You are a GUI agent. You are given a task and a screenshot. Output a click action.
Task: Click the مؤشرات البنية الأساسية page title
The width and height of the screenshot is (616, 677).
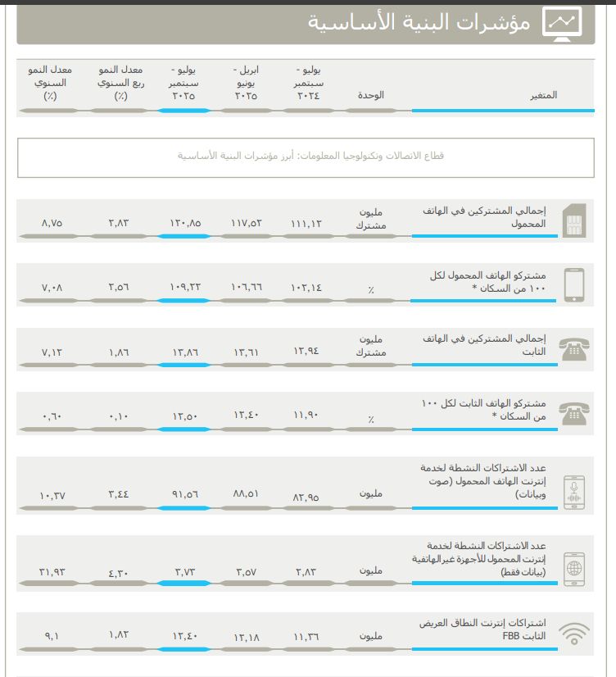419,23
